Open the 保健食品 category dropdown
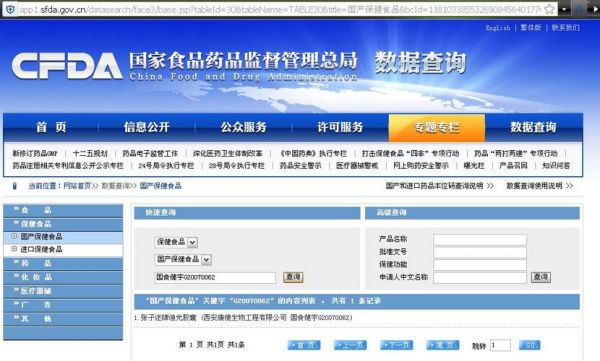Viewport: 600px width, 361px height. tap(176, 242)
